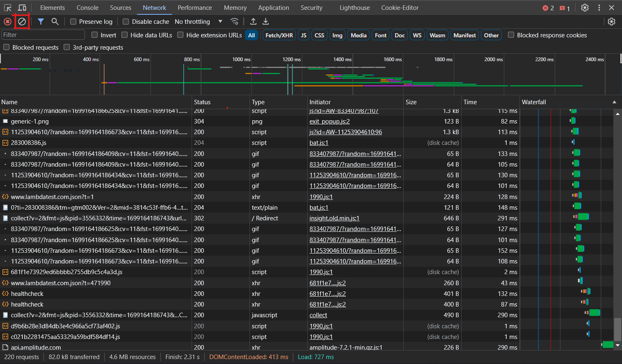Open the inspect element picker

click(x=8, y=8)
